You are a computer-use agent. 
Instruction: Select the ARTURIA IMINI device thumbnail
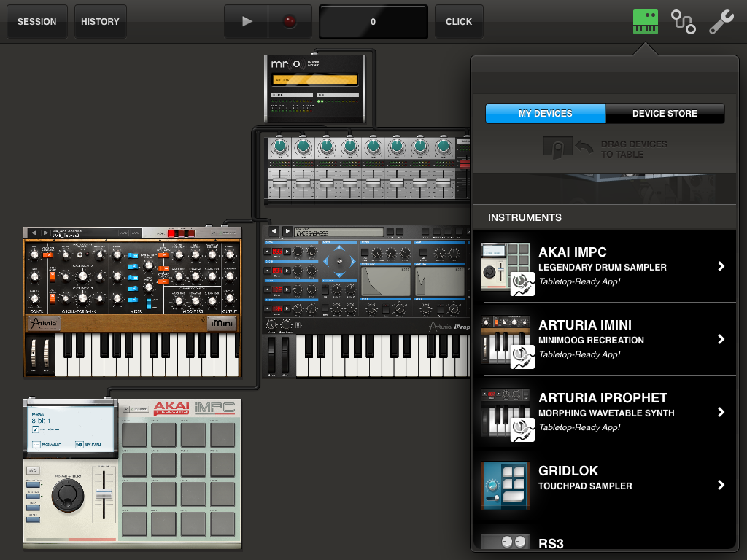pos(506,340)
